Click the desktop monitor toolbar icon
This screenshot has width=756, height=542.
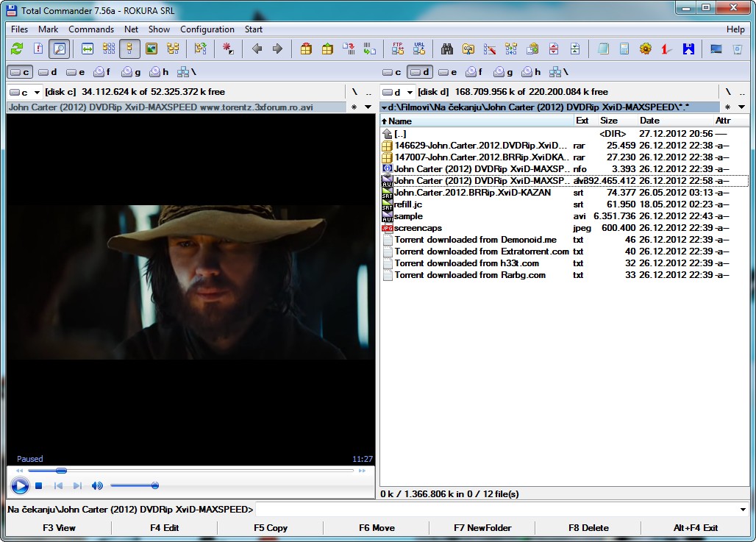(716, 49)
